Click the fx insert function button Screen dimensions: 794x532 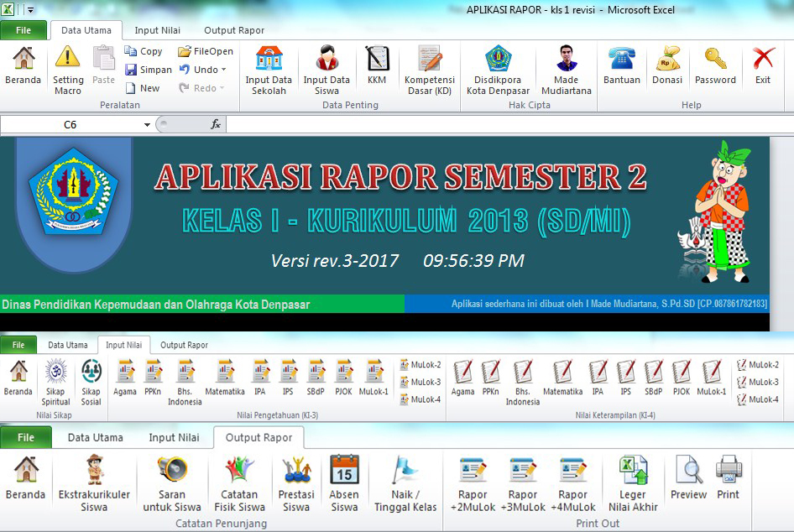click(216, 124)
